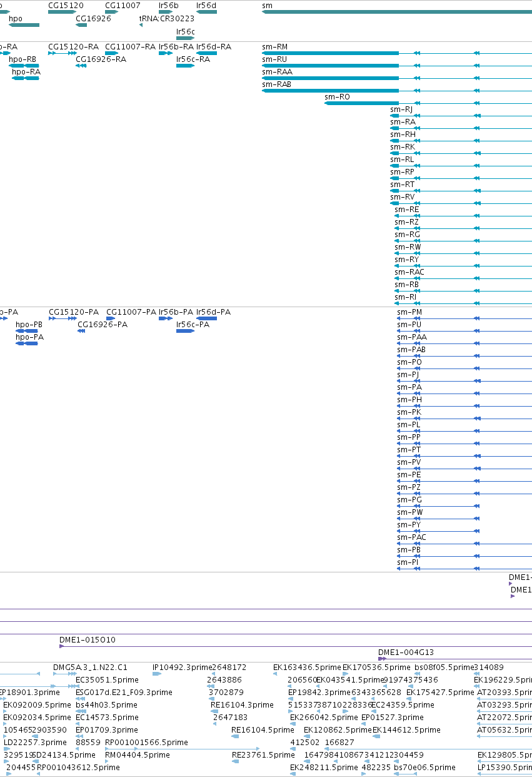Select the RP001043612.5prime EST label
532x777 pixels.
coord(78,768)
